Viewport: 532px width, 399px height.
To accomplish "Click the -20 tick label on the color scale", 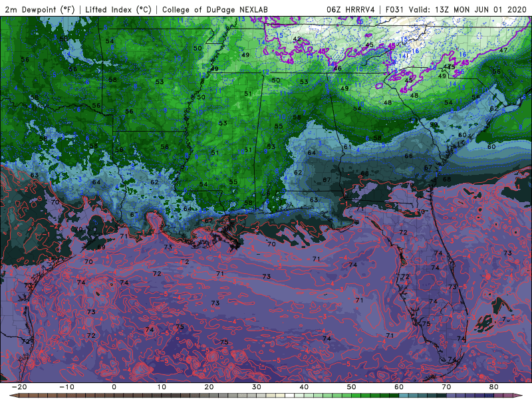I will [x=19, y=387].
